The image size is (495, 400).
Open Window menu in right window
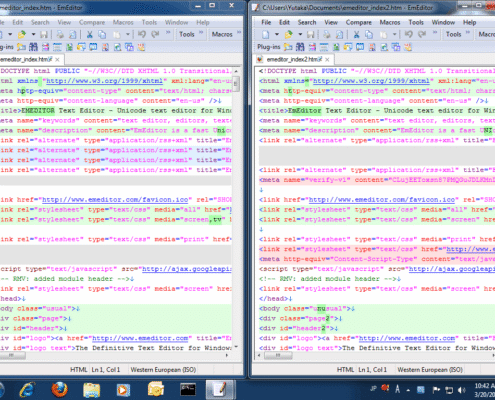coord(443,22)
